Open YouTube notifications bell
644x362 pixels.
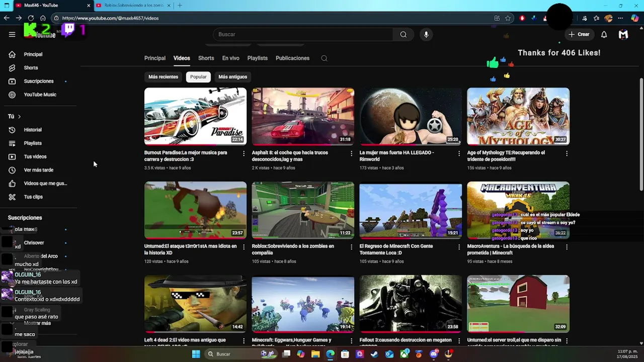604,34
